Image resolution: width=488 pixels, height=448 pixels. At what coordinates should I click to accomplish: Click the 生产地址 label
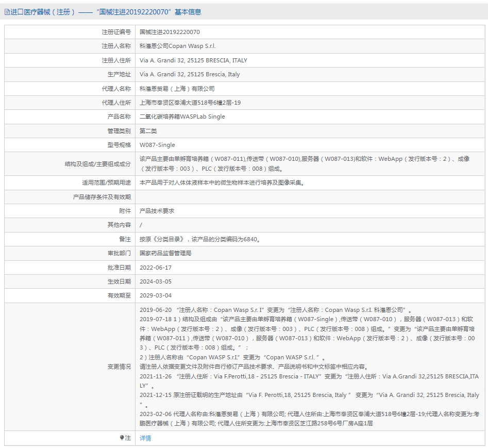[119, 74]
